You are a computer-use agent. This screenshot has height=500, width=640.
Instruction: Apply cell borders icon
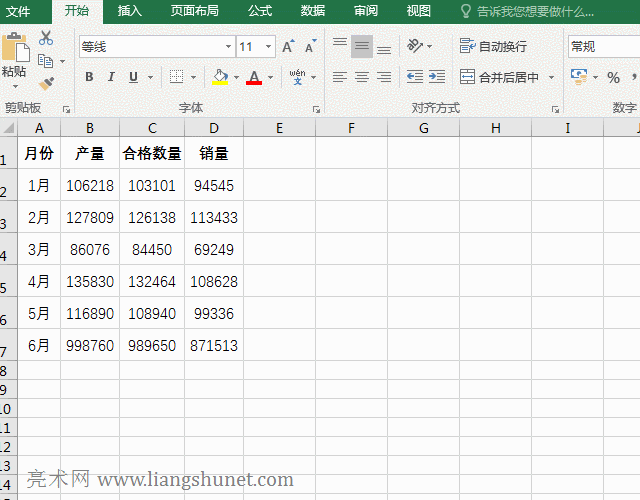[x=176, y=77]
